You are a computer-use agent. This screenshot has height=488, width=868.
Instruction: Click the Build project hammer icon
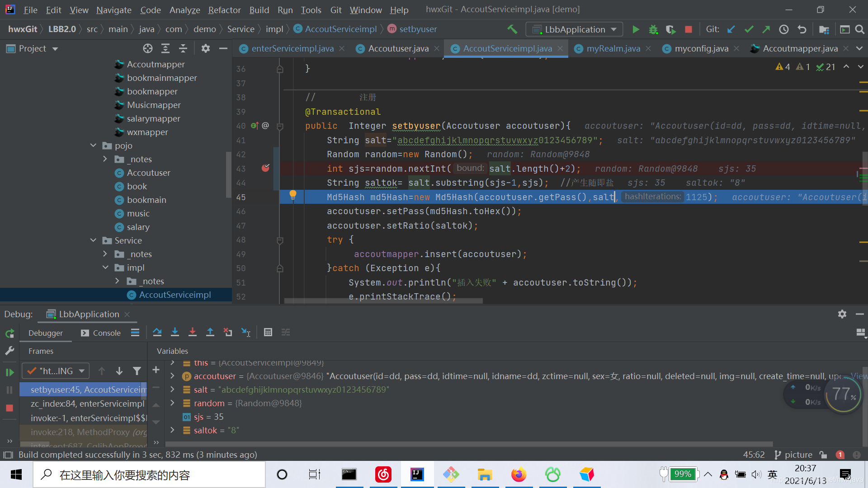[x=512, y=29]
